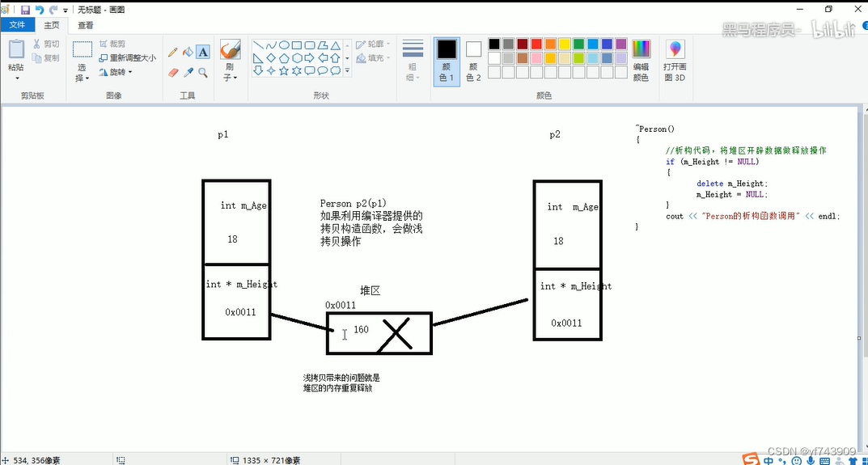Click 重新调整大小 (Resize) button
Screen dimensions: 868x465
click(127, 57)
